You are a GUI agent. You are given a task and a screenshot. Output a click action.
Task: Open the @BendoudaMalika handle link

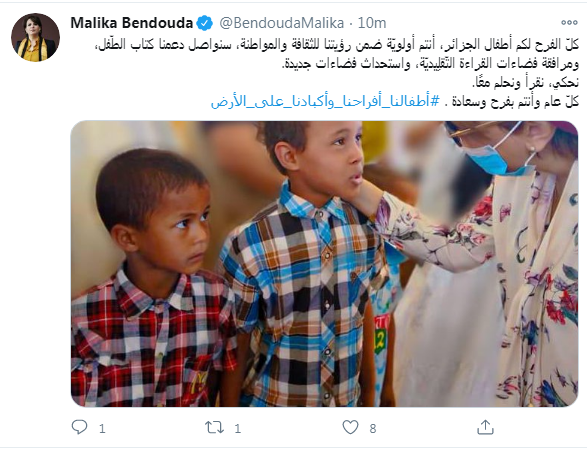282,23
